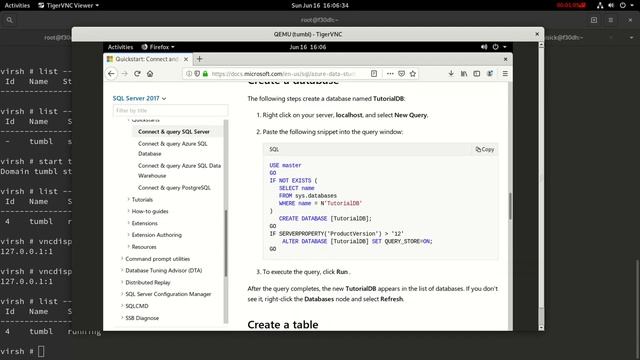This screenshot has width=640, height=360.
Task: Expand the Tutorials tree node
Action: click(x=129, y=200)
